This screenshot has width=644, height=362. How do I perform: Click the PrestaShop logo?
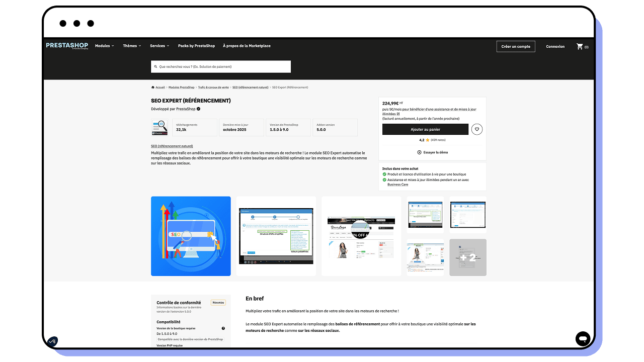(x=67, y=46)
